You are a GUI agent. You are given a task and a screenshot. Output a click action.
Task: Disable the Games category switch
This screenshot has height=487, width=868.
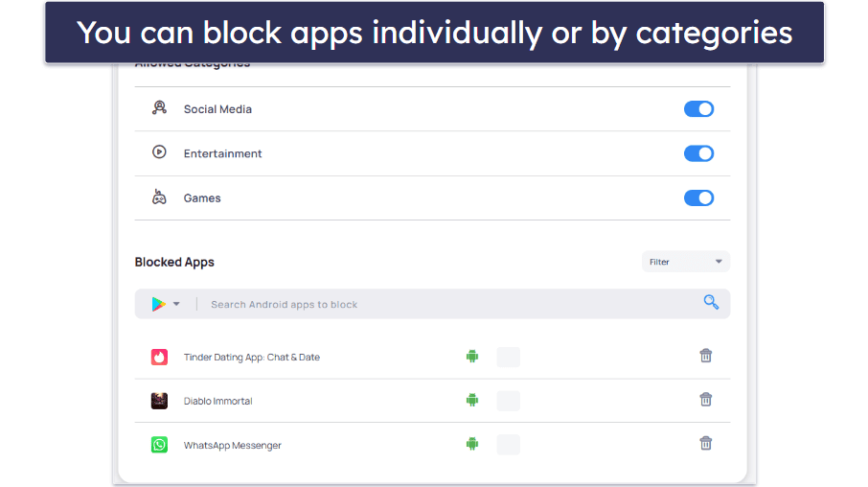(x=698, y=197)
